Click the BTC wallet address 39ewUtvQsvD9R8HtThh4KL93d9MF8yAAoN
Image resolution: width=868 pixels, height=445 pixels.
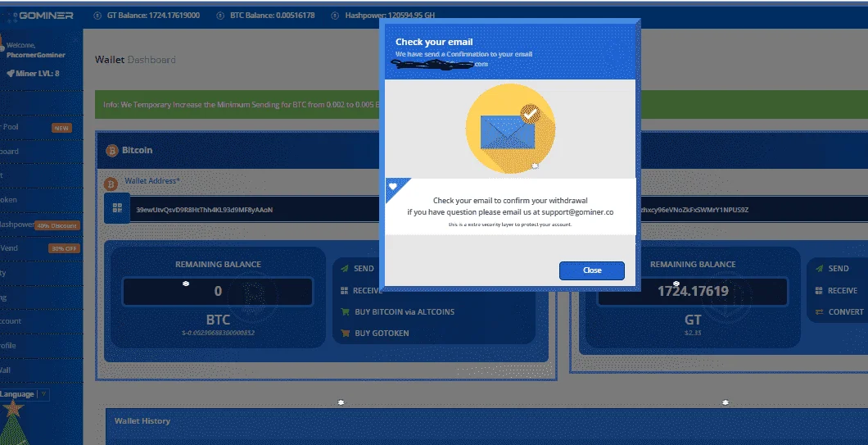[x=204, y=210]
